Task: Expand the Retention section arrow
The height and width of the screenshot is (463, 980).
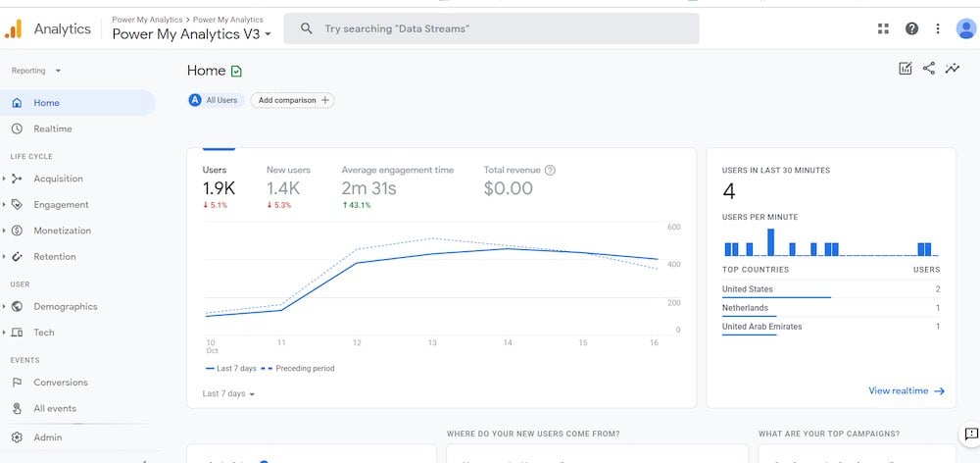Action: tap(4, 257)
